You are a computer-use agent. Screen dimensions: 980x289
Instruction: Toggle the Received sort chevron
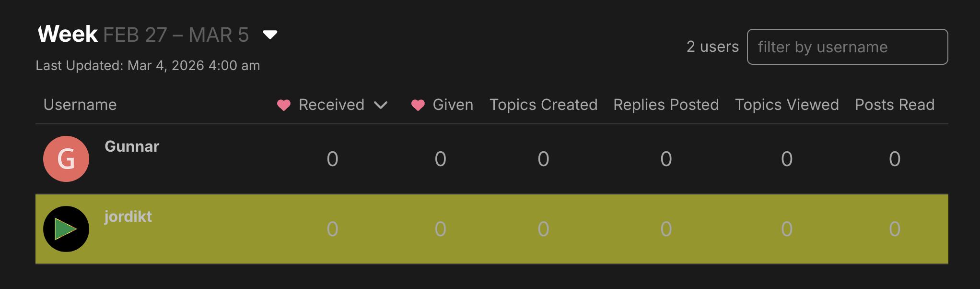[381, 105]
